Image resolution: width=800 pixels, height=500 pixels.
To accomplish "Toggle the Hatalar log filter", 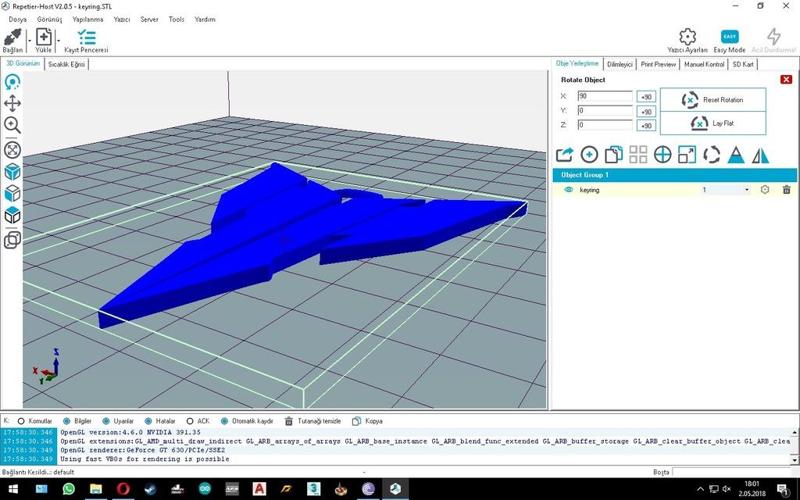I will (149, 421).
